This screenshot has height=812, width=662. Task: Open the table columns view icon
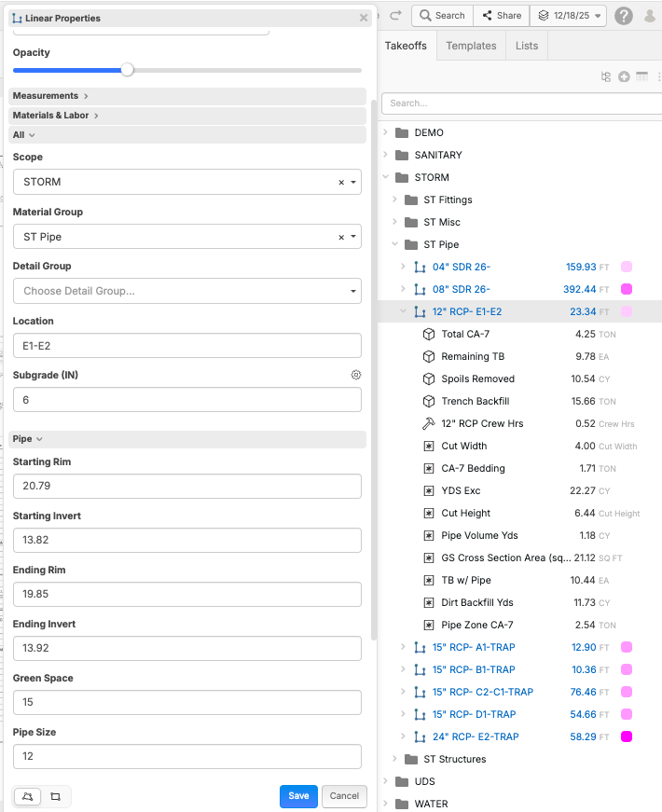coord(641,76)
